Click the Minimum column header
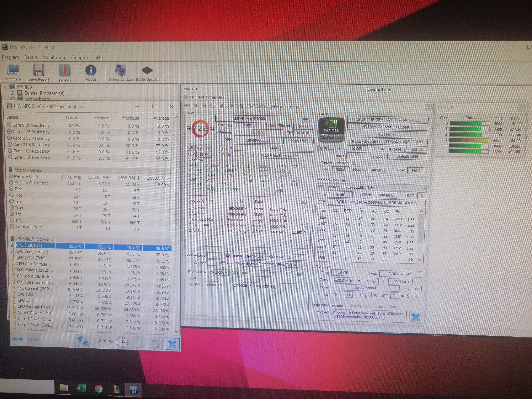The height and width of the screenshot is (399, 532). tap(102, 118)
